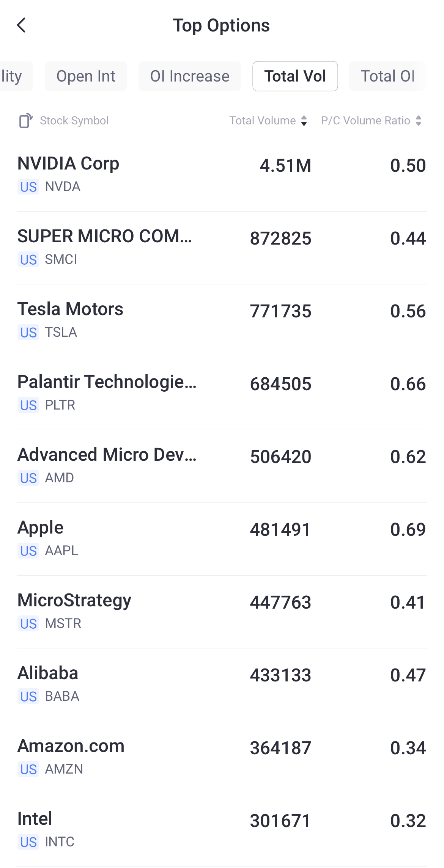Switch to the Open Int tab
Viewport: 444px width, 868px height.
pos(86,76)
